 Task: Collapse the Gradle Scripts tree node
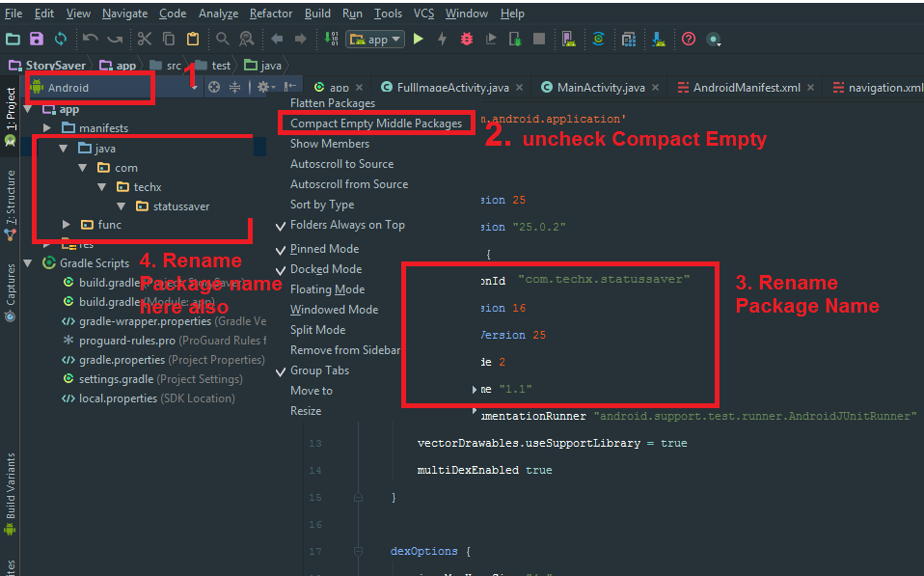pos(27,262)
